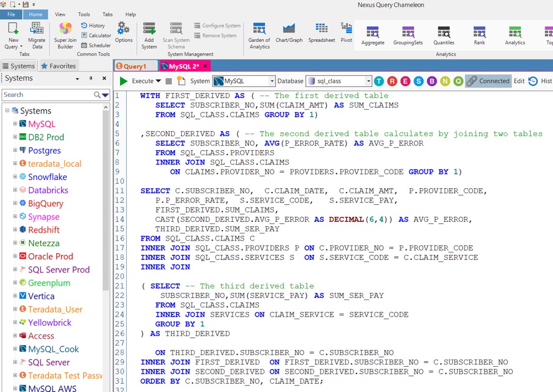Viewport: 553px width, 392px height.
Task: Click the Add System icon
Action: 149,35
